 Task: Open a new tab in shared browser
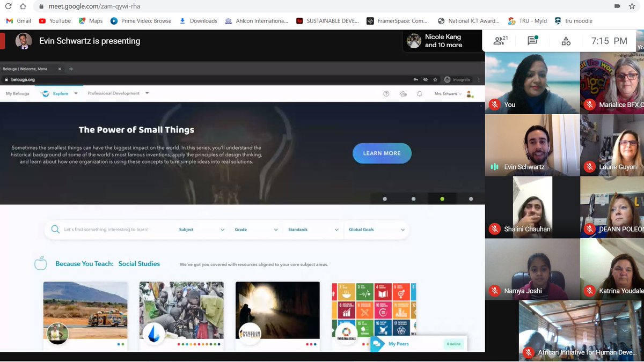point(71,69)
